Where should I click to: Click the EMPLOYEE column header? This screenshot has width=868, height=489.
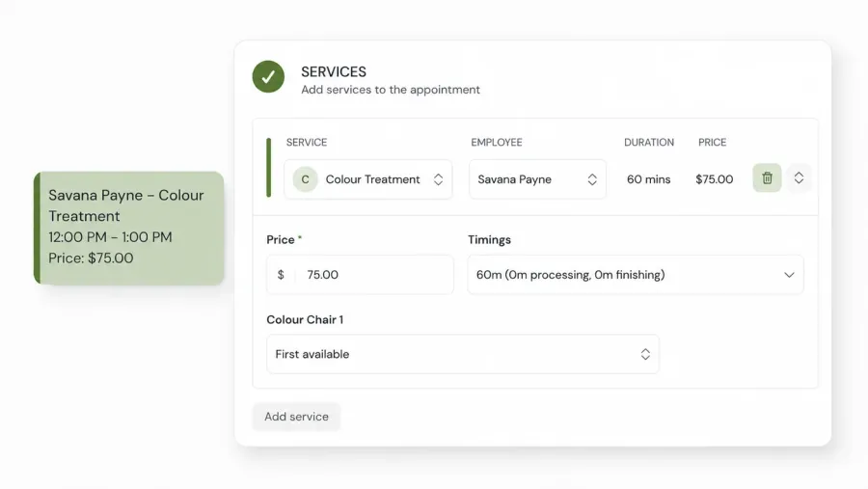tap(497, 143)
